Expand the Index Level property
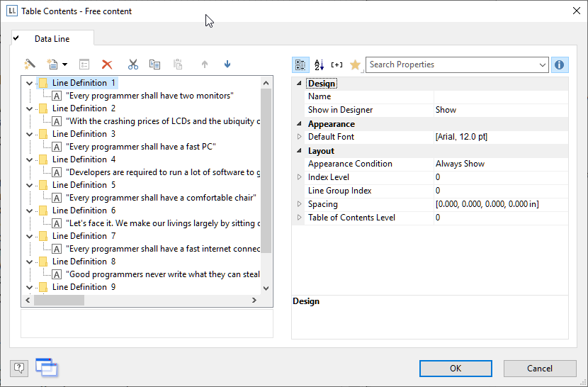The height and width of the screenshot is (387, 588). [x=299, y=177]
